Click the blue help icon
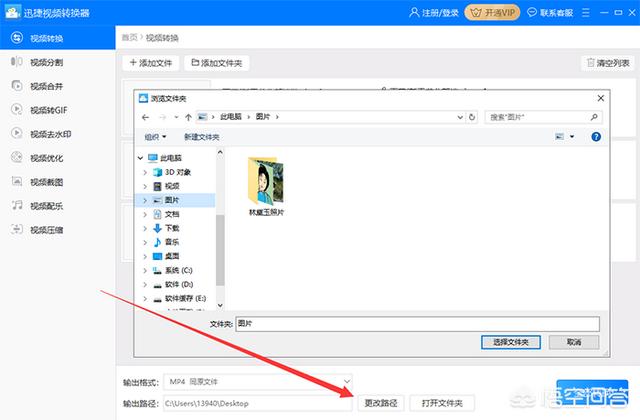 596,137
